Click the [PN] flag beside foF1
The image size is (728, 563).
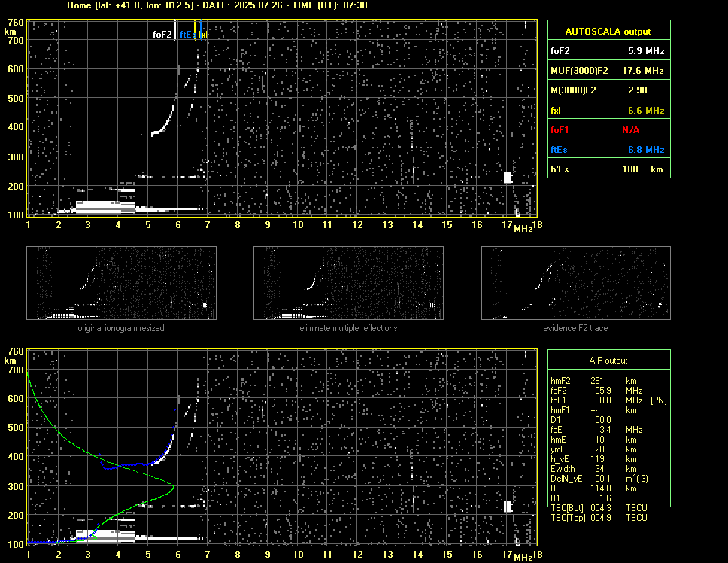658,400
